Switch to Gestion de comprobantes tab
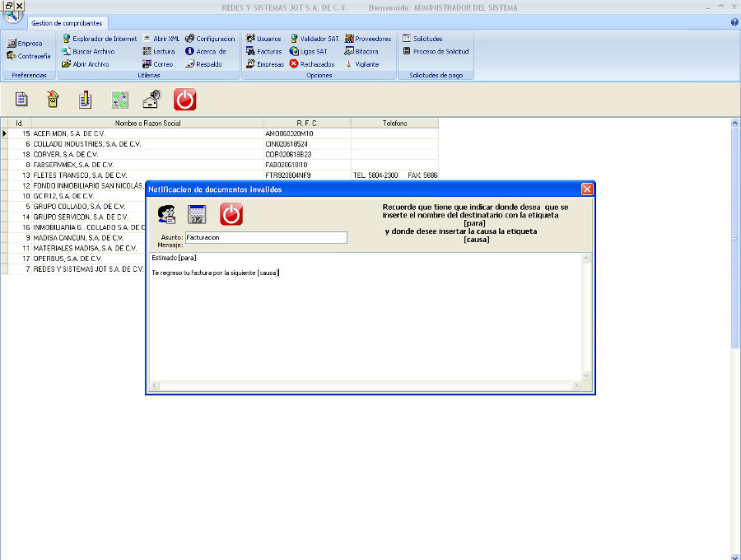The height and width of the screenshot is (560, 741). pyautogui.click(x=72, y=23)
